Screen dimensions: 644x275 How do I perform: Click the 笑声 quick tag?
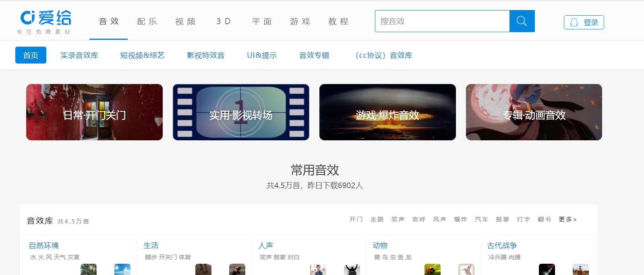click(398, 220)
